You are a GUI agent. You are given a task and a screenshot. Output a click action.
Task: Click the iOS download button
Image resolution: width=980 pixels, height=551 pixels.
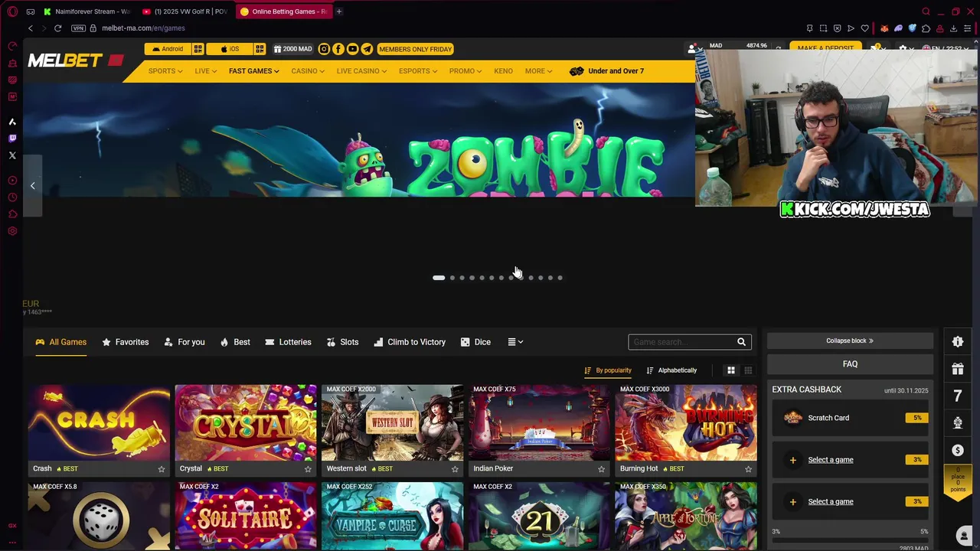click(x=230, y=49)
